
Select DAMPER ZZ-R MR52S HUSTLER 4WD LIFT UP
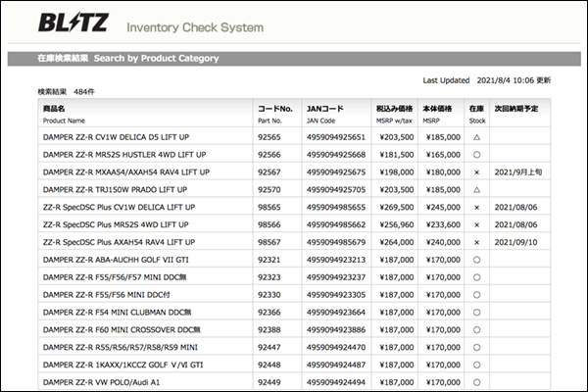[124, 155]
